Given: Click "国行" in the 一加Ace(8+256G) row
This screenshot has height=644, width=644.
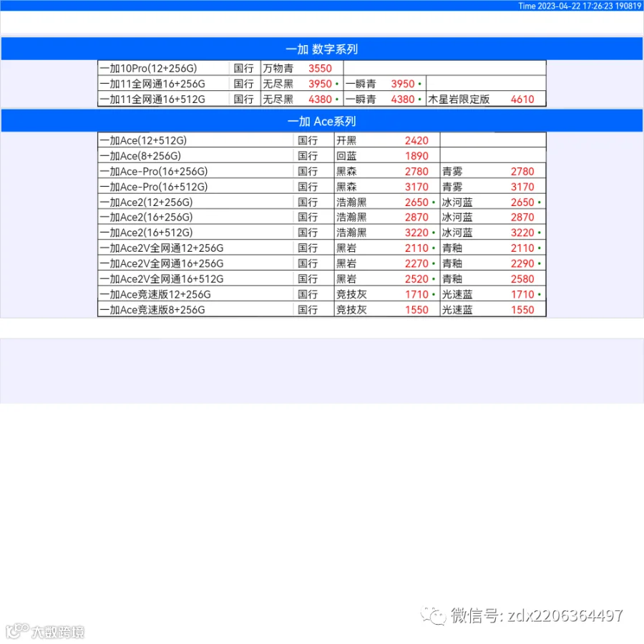Looking at the screenshot, I should 308,156.
